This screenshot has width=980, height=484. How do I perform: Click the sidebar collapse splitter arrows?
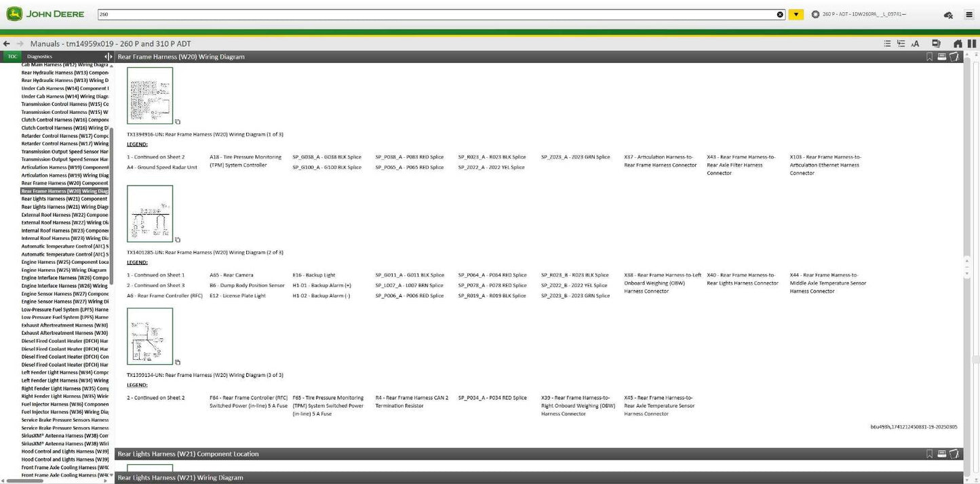(x=109, y=56)
